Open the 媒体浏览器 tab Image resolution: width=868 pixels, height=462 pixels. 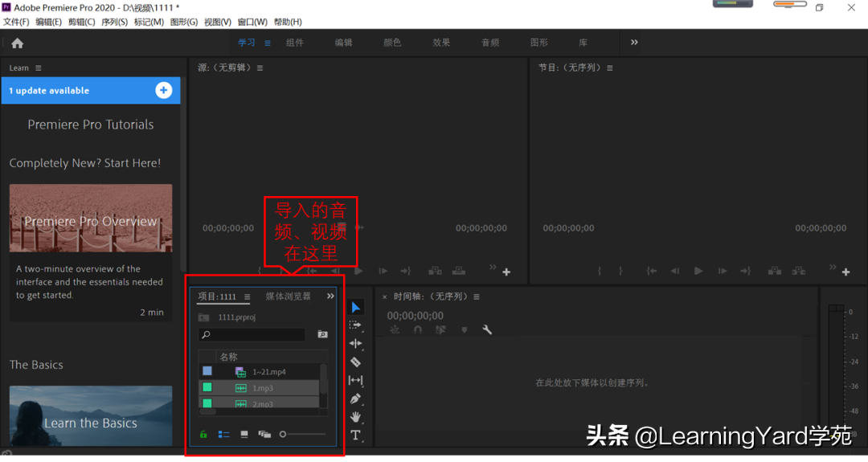coord(288,296)
